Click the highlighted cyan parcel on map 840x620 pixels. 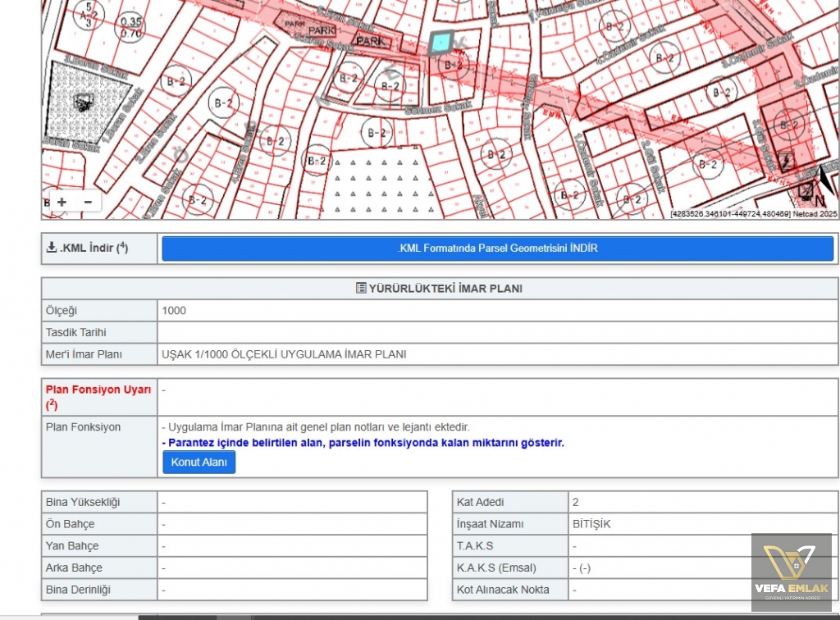(441, 43)
